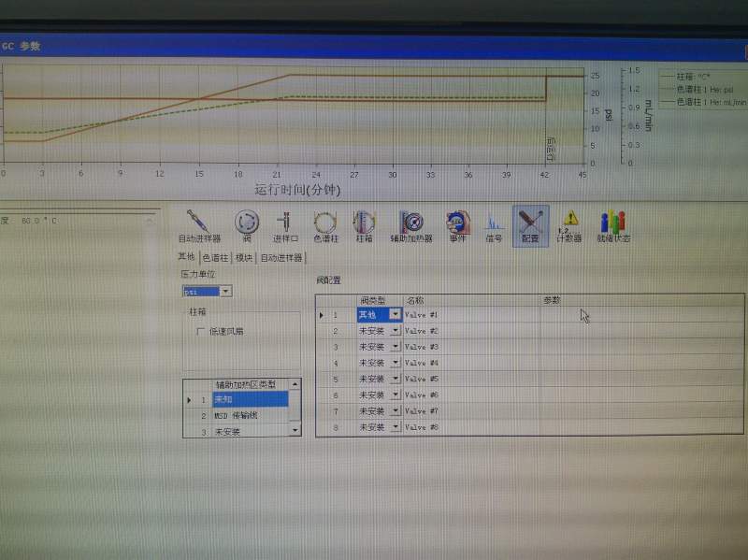This screenshot has width=748, height=560.
Task: Switch to the 自动进样器 configuration tab
Action: (x=281, y=258)
